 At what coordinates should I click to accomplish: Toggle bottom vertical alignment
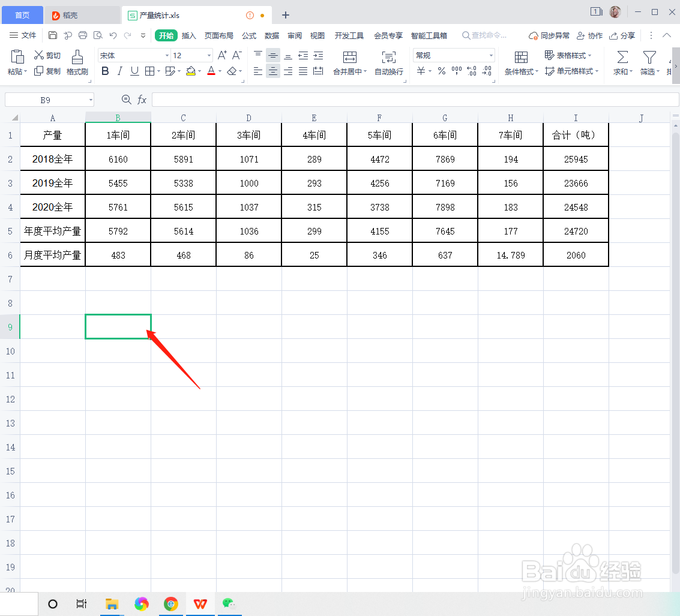[x=288, y=56]
